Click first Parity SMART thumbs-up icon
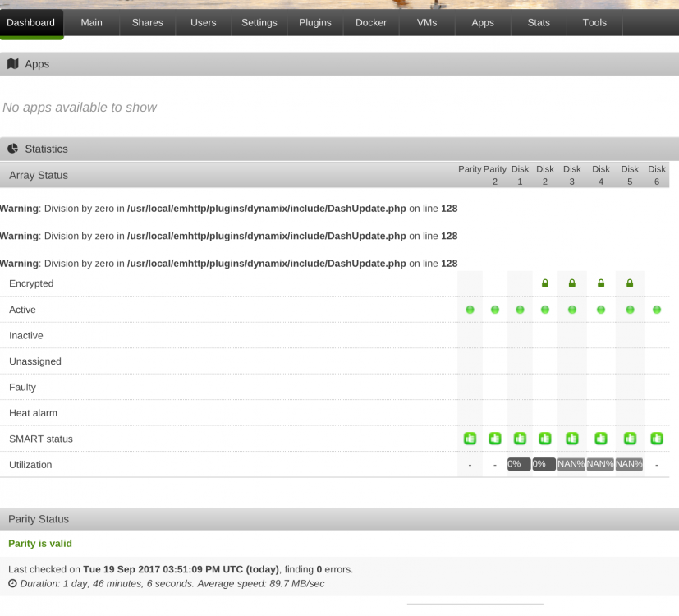Image resolution: width=679 pixels, height=616 pixels. tap(470, 439)
